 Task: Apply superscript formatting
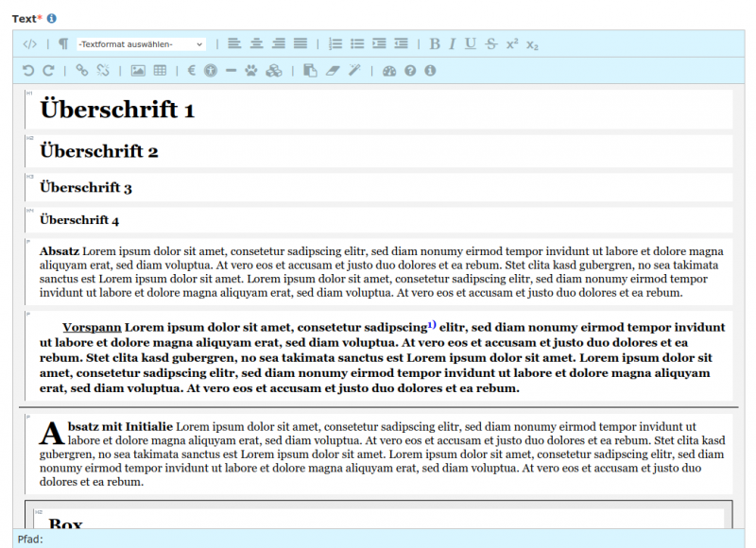click(512, 43)
